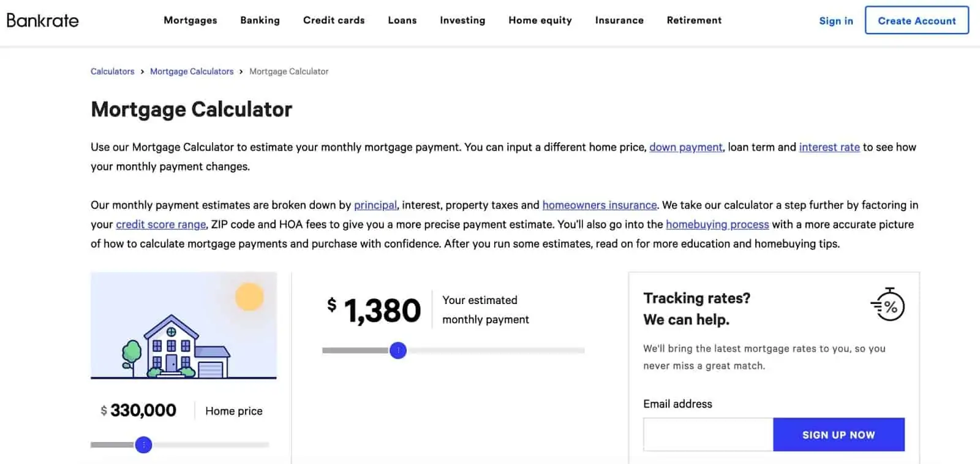
Task: Click the home price slider handle
Action: click(x=143, y=445)
